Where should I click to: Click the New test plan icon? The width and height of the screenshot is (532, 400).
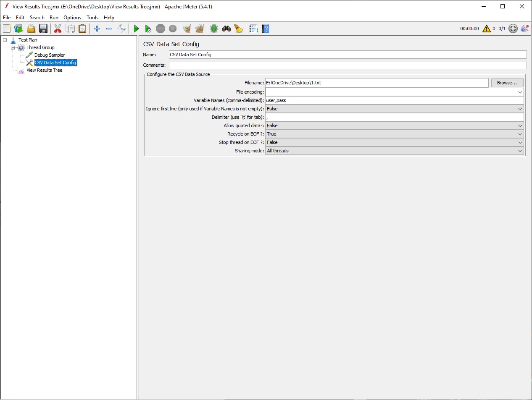pyautogui.click(x=7, y=29)
